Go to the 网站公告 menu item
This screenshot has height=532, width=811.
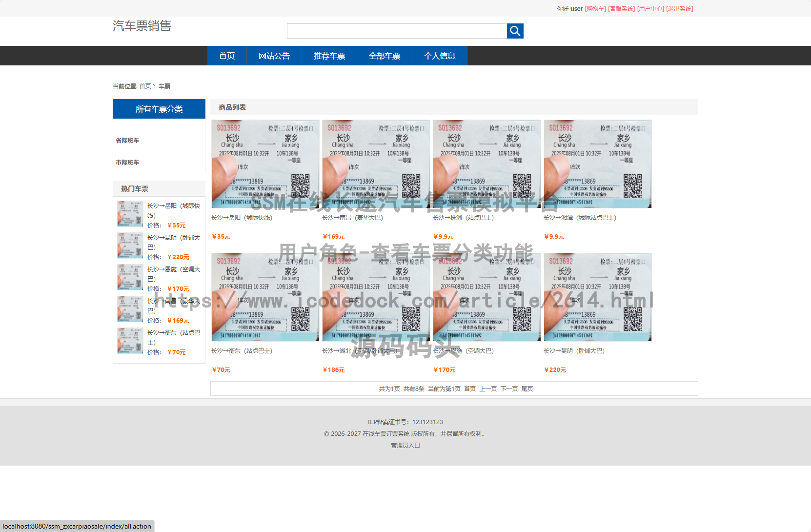click(x=274, y=56)
